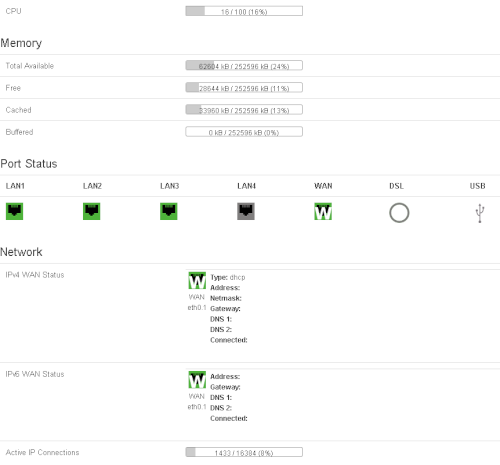Click the LAN2 green port icon
The image size is (500, 465).
[91, 211]
